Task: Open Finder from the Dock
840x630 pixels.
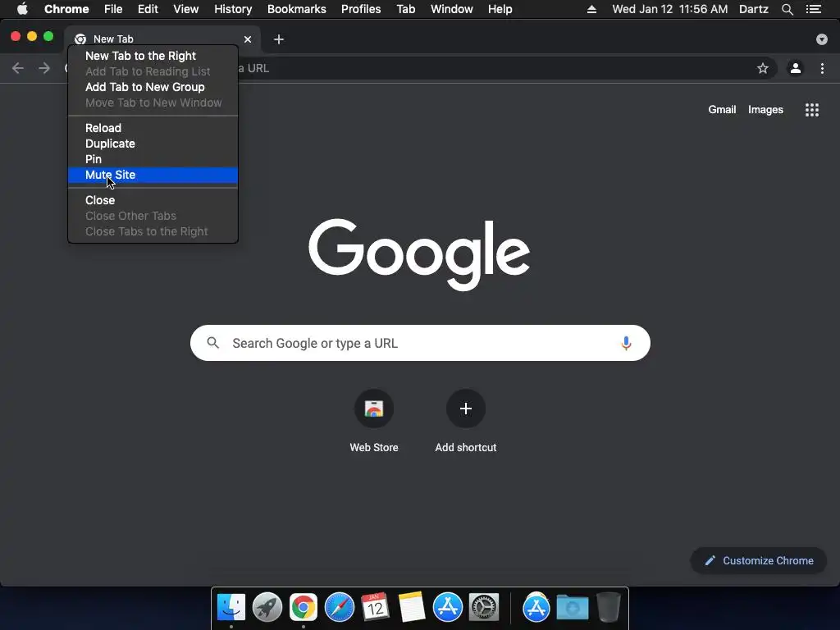Action: 231,607
